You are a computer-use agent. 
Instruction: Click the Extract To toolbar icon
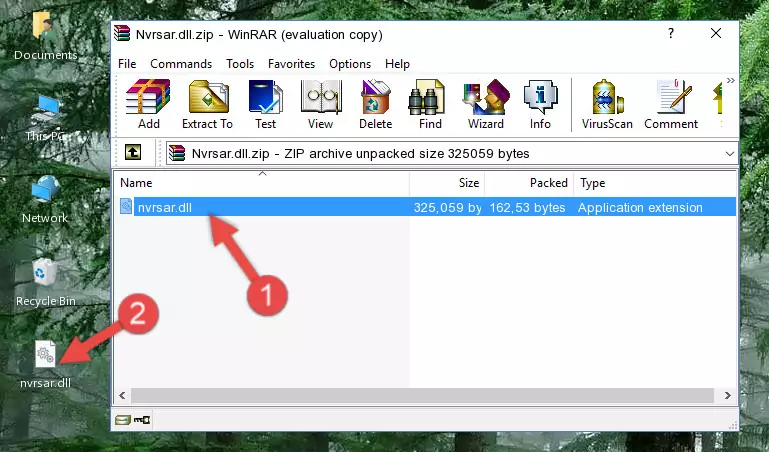tap(207, 104)
